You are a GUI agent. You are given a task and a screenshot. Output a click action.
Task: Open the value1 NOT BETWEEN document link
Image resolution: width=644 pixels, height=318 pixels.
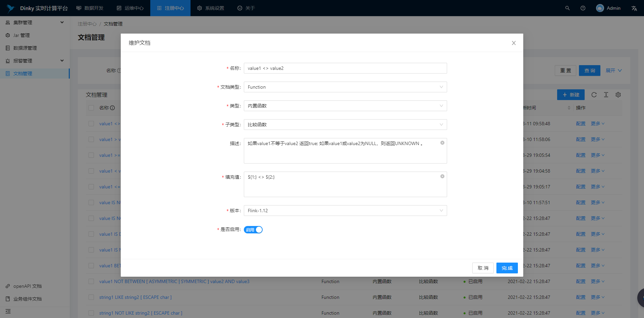(x=174, y=281)
